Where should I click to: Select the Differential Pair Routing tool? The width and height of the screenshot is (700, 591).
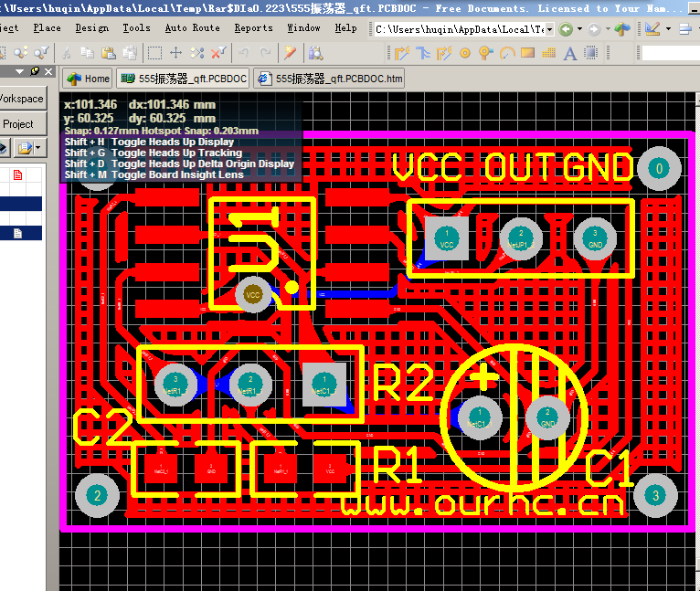tap(423, 54)
